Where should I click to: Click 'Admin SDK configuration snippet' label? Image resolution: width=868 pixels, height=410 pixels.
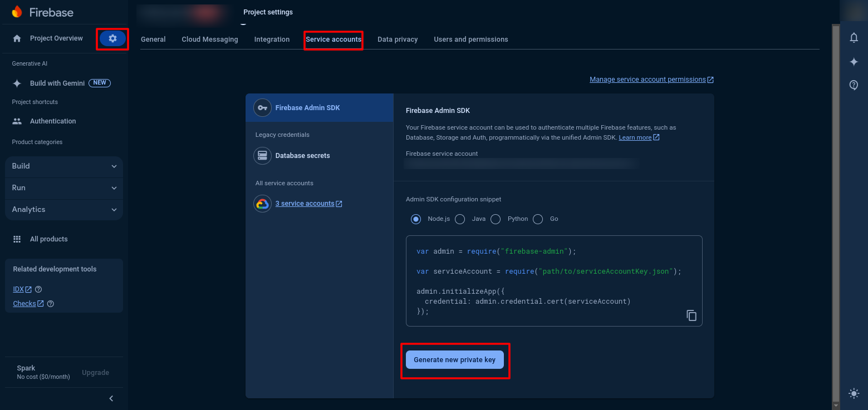tap(454, 199)
